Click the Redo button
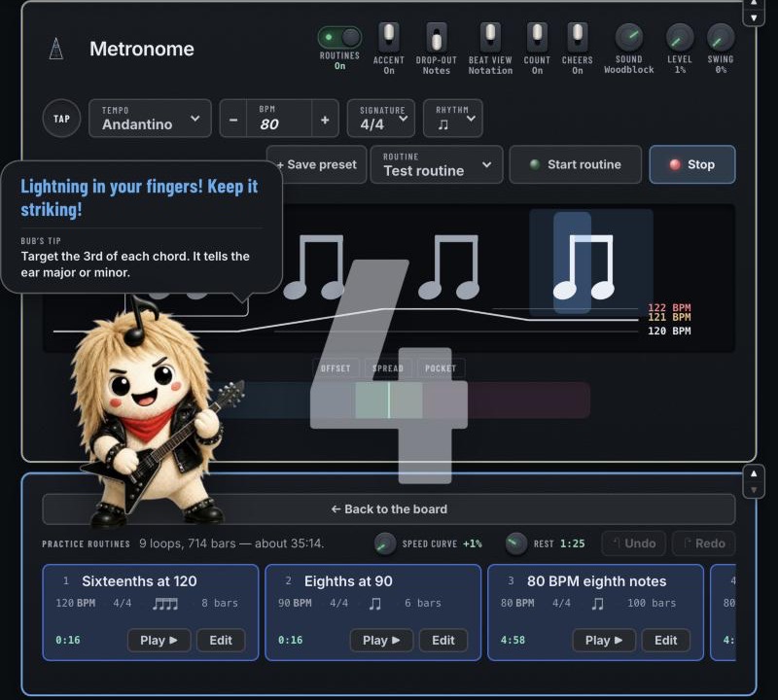This screenshot has height=700, width=778. (x=704, y=543)
